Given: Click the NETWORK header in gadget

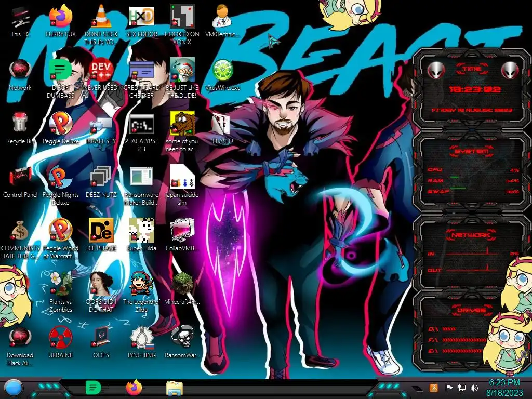Looking at the screenshot, I should coord(472,235).
